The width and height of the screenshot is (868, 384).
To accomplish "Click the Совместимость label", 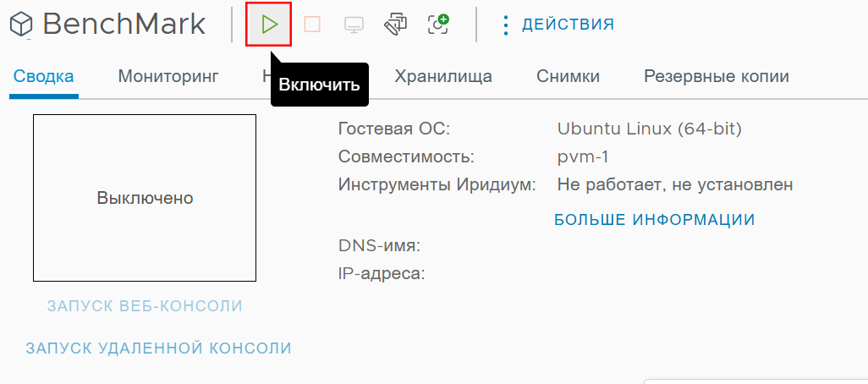I will [x=406, y=157].
